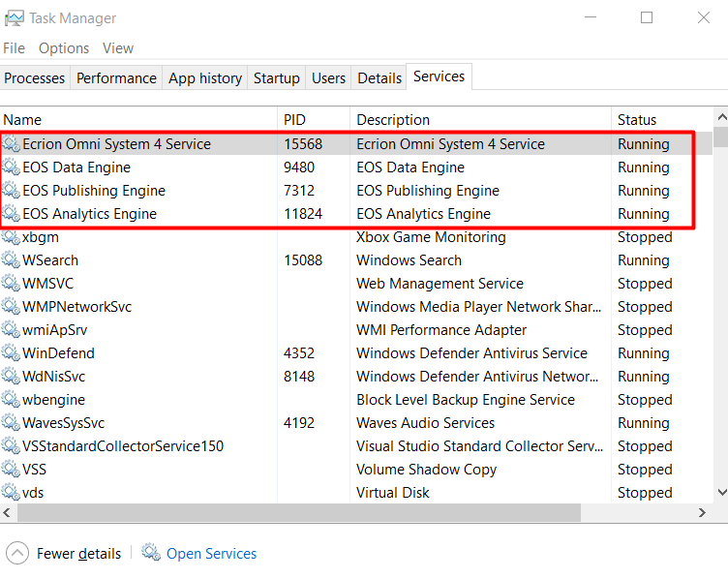Click the Virtual Disk description

click(x=392, y=492)
